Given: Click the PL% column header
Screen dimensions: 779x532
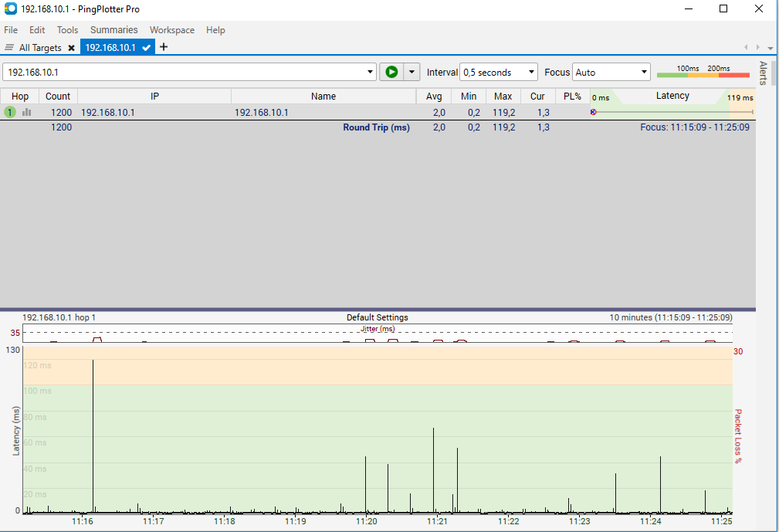Looking at the screenshot, I should 572,97.
